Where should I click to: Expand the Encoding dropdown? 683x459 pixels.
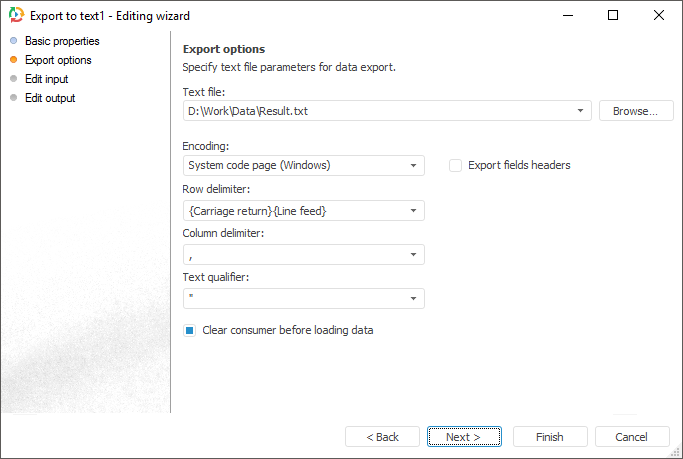pyautogui.click(x=414, y=165)
